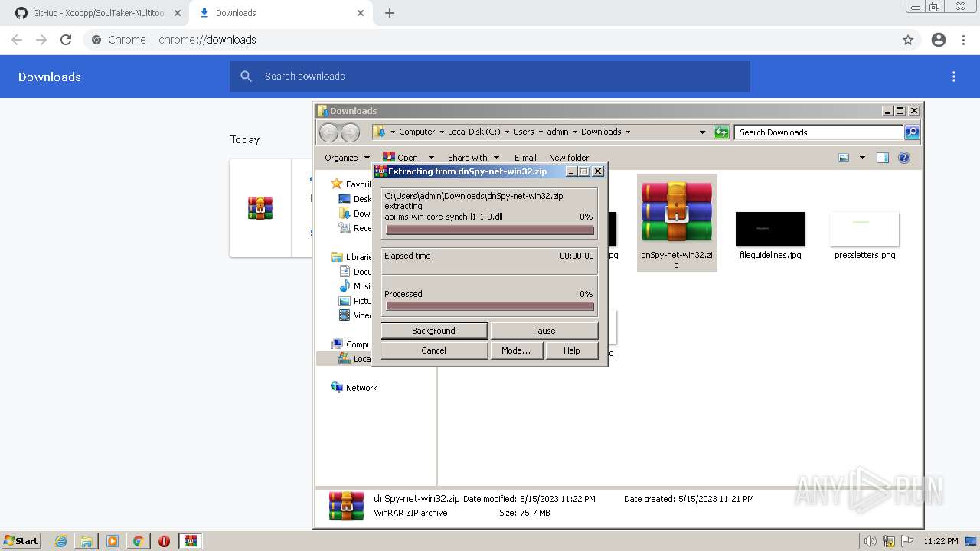Viewport: 980px width, 551px height.
Task: Click Open in Explorer toolbar
Action: (400, 158)
